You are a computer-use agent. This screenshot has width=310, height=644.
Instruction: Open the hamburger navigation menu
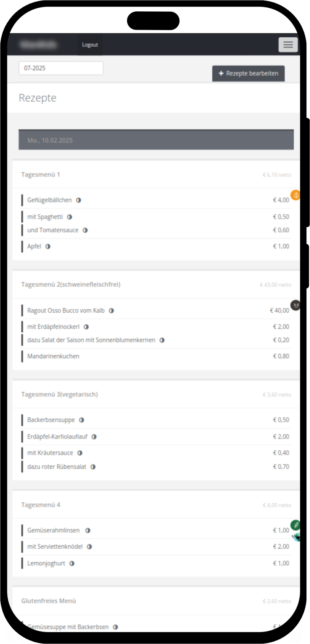pyautogui.click(x=288, y=44)
